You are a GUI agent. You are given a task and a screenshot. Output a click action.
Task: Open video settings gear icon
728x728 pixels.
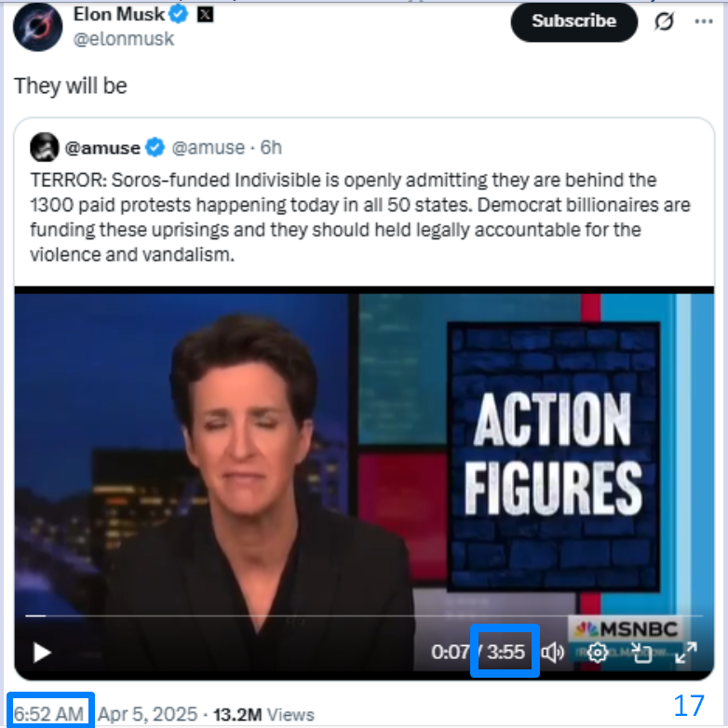point(598,653)
